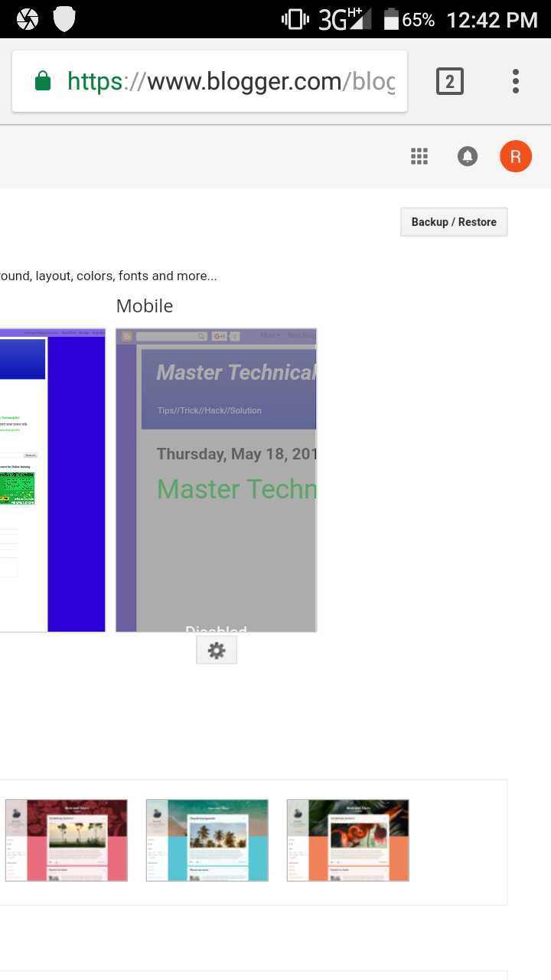
Task: Open the Google apps grid
Action: pyautogui.click(x=419, y=157)
